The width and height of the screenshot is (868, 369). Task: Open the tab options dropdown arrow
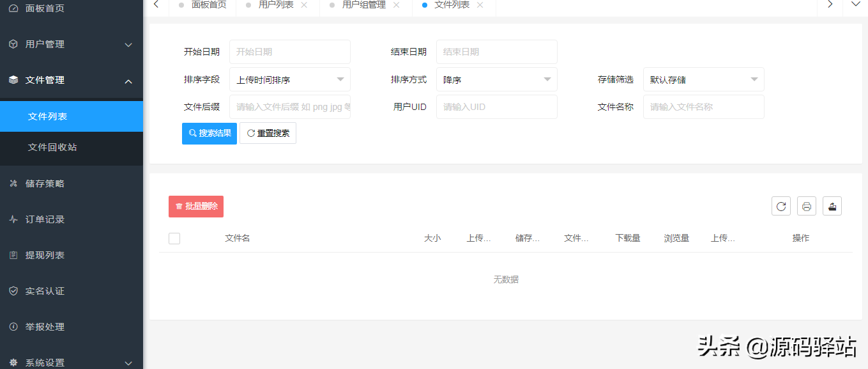tap(855, 4)
